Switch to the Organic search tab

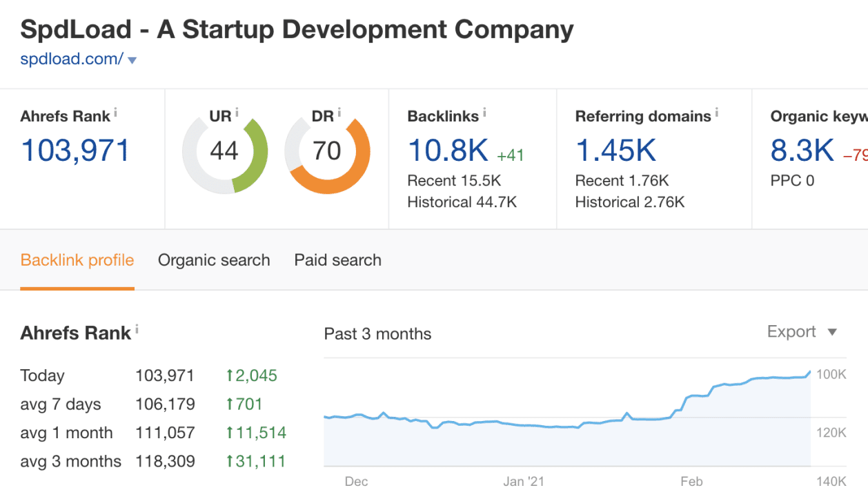pyautogui.click(x=214, y=260)
